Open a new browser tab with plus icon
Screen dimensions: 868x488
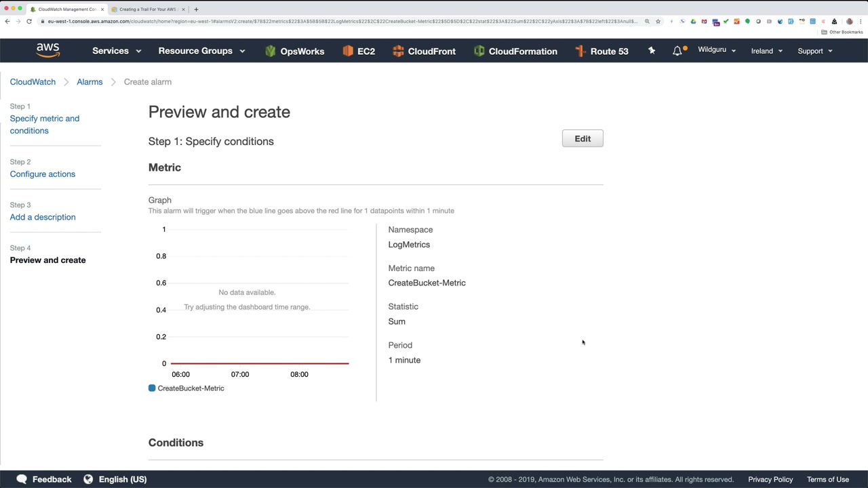196,9
